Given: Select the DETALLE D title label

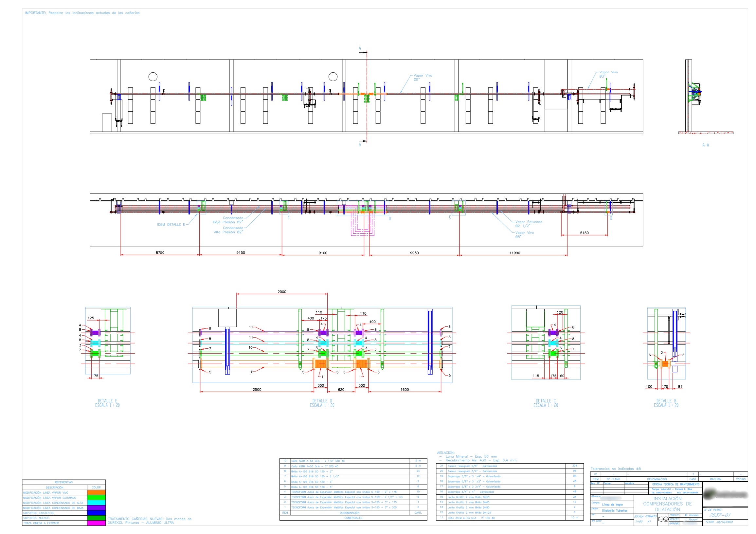Looking at the screenshot, I should 322,401.
